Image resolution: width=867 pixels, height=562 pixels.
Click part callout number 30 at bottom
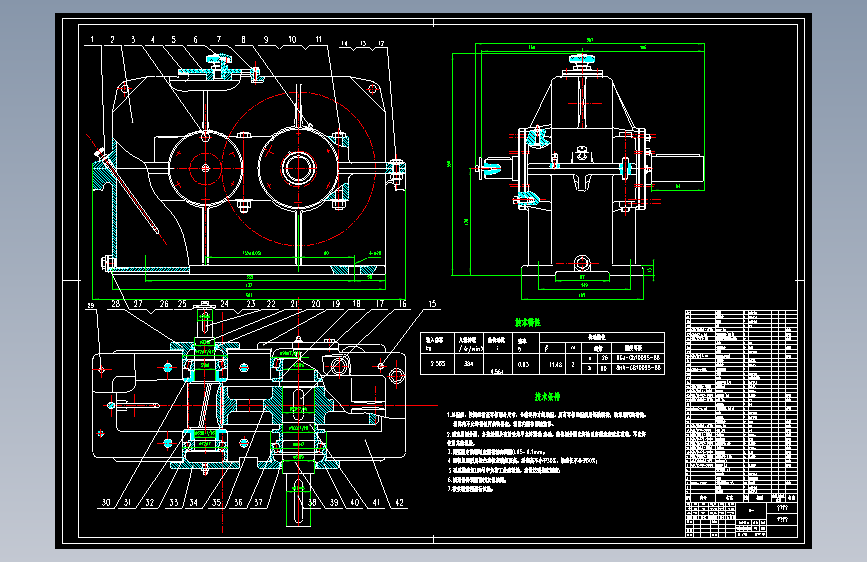pos(106,503)
